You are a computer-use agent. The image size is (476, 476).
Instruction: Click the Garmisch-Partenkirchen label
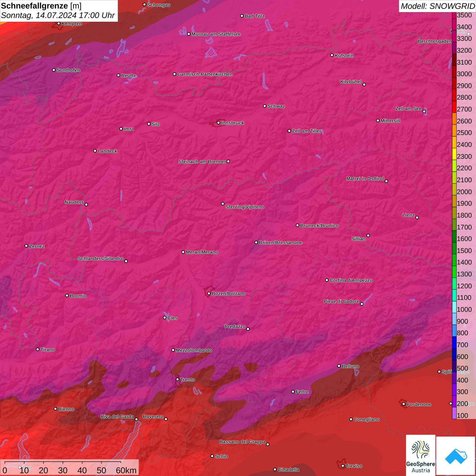[x=205, y=74]
